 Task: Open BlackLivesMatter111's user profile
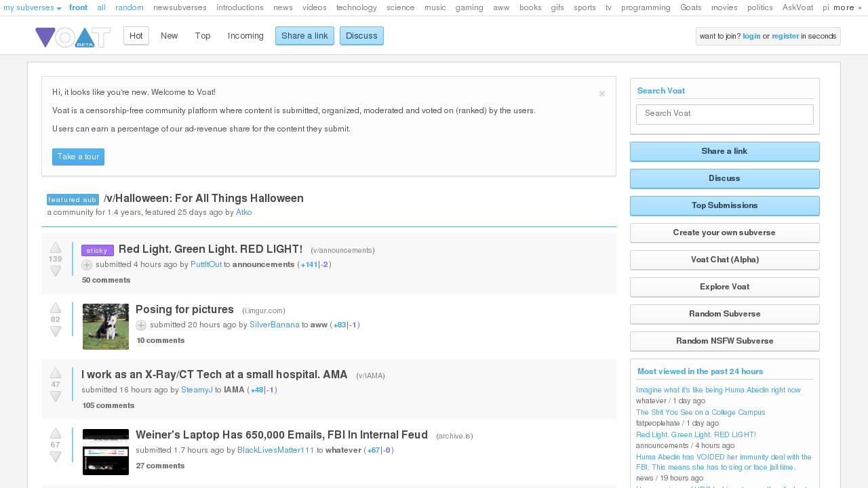276,451
